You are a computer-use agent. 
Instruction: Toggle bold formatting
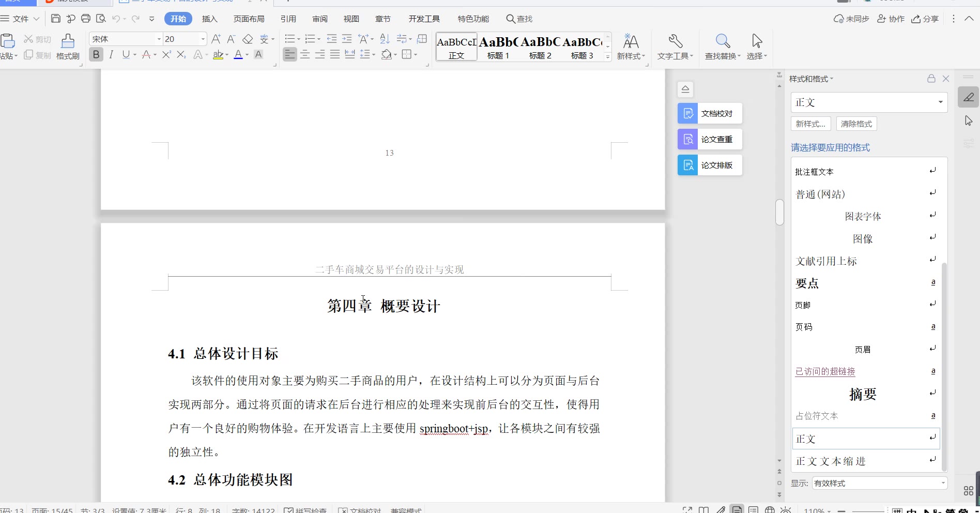click(x=96, y=54)
